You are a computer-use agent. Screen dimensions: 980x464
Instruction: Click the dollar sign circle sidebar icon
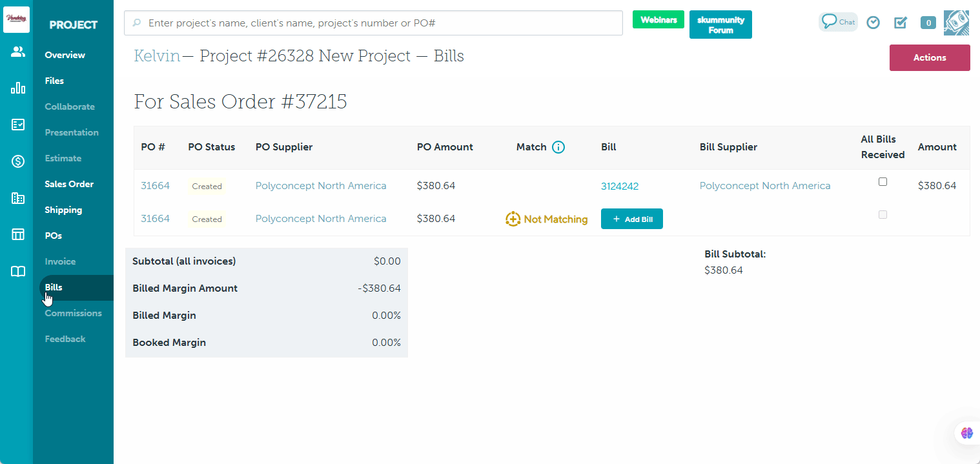pyautogui.click(x=18, y=161)
